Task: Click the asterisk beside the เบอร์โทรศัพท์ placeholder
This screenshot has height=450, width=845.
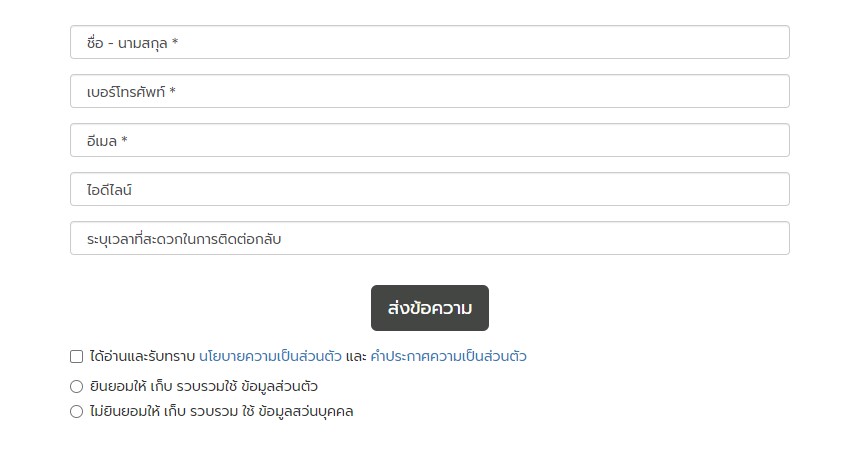Action: 172,92
